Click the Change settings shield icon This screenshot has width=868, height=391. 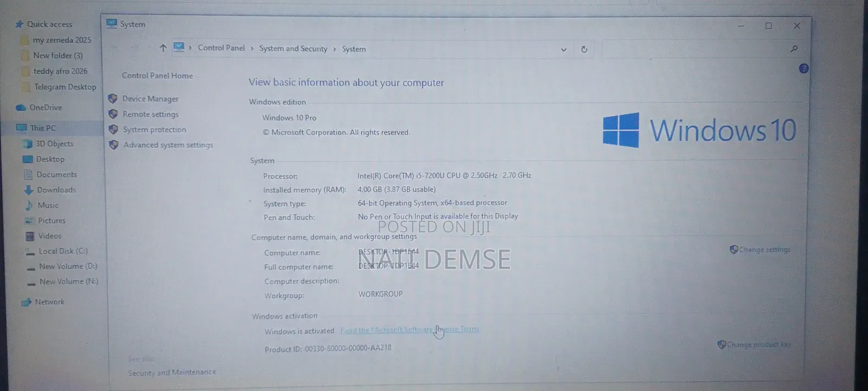pyautogui.click(x=733, y=249)
